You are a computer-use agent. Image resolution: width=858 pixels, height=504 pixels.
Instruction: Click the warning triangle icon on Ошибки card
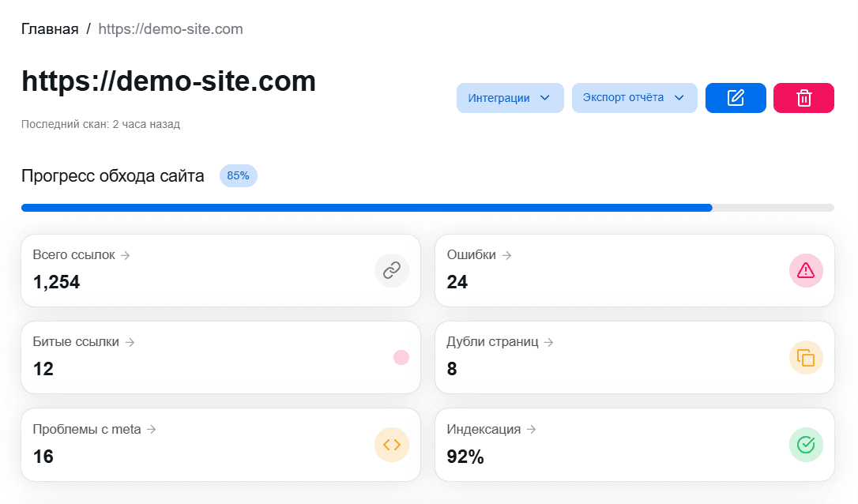[x=806, y=270]
